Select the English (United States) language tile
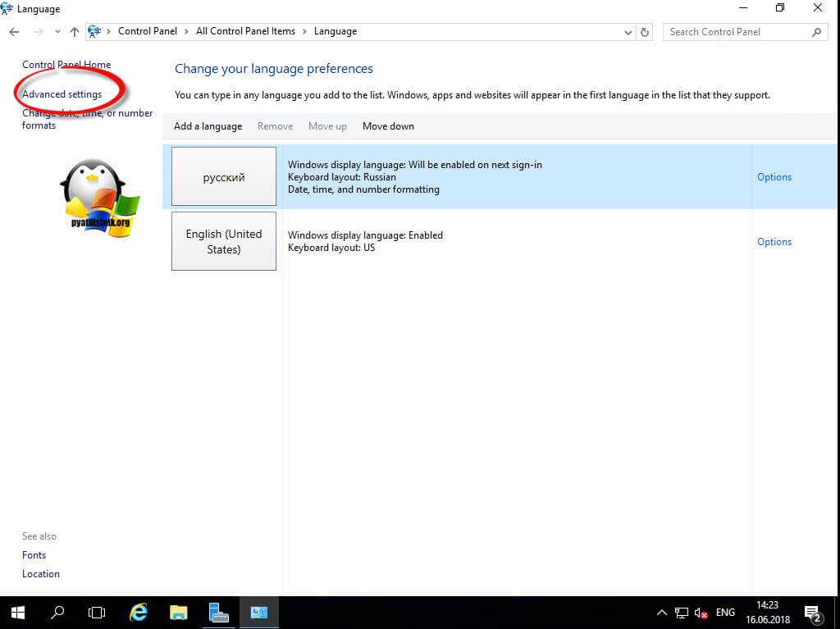 click(224, 241)
